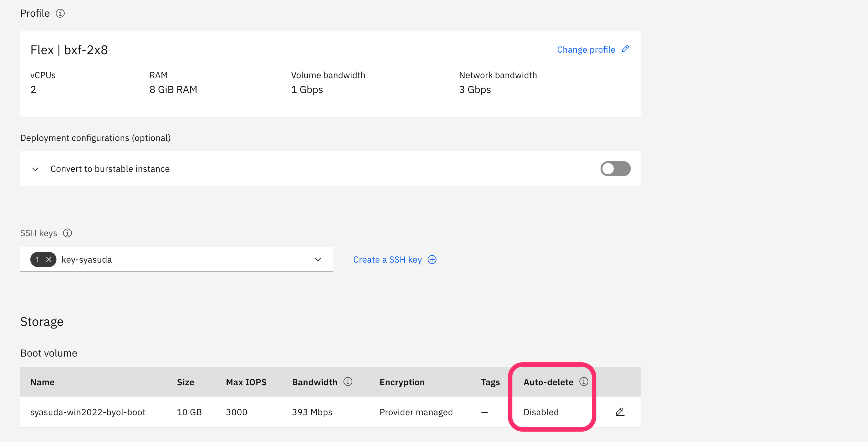This screenshot has width=868, height=442.
Task: Click the syasuda-win2022-byol-boot volume row
Action: tap(88, 412)
